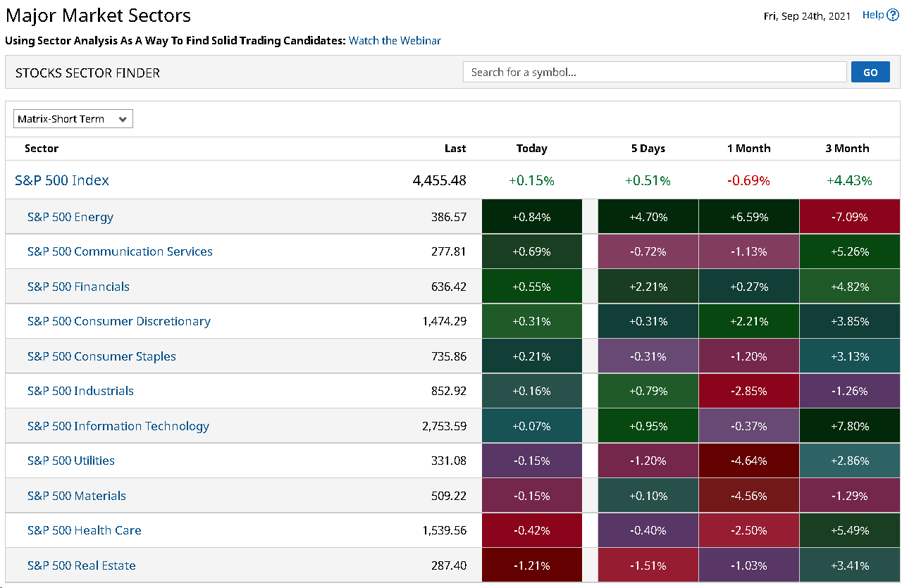Click Consumer Discretionary's 1 Month cell +2.21%
The image size is (902, 588).
point(749,321)
